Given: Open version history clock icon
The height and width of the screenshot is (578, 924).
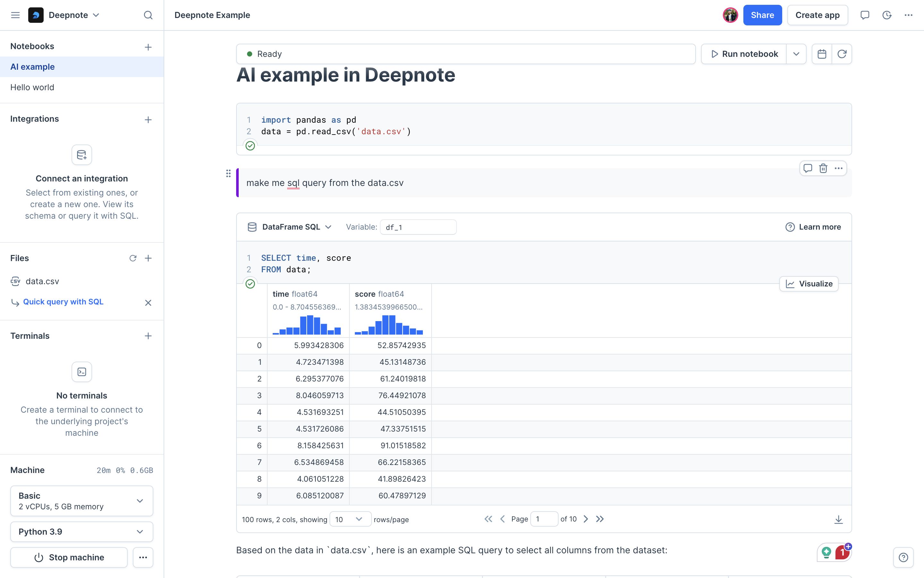Looking at the screenshot, I should tap(886, 15).
